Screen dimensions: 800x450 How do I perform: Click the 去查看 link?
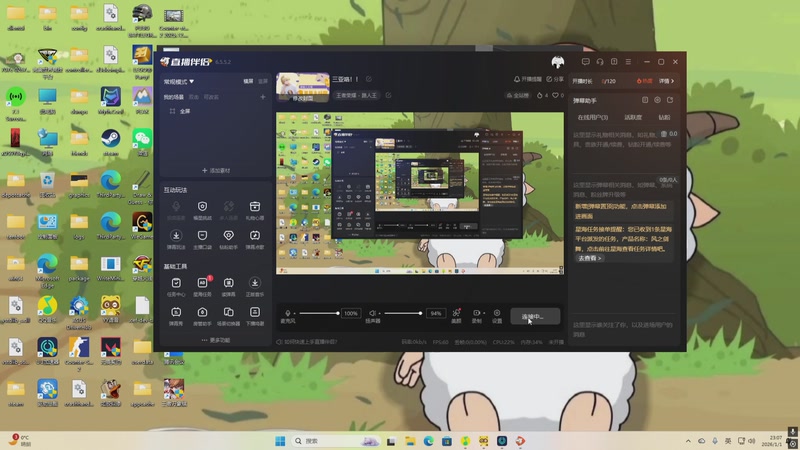pyautogui.click(x=589, y=258)
